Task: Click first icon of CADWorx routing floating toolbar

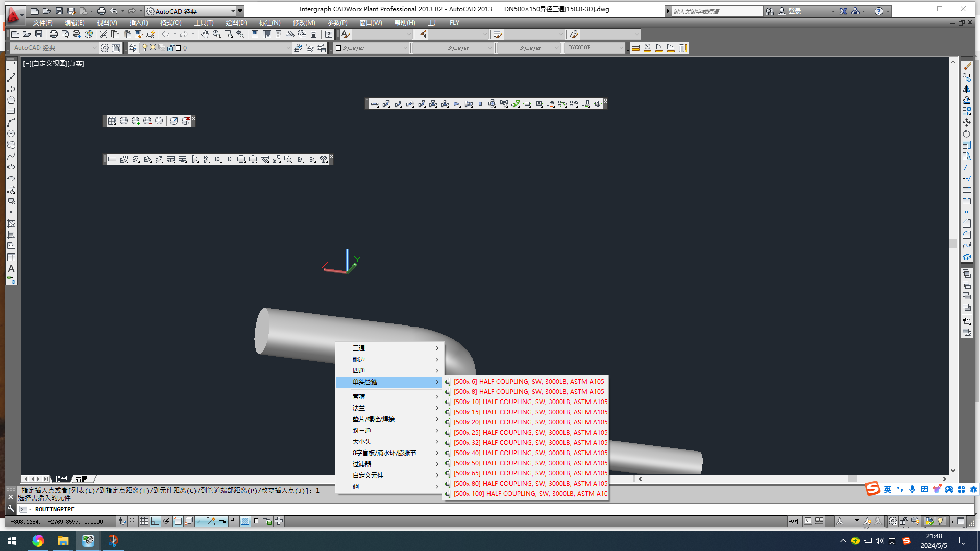Action: 375,104
